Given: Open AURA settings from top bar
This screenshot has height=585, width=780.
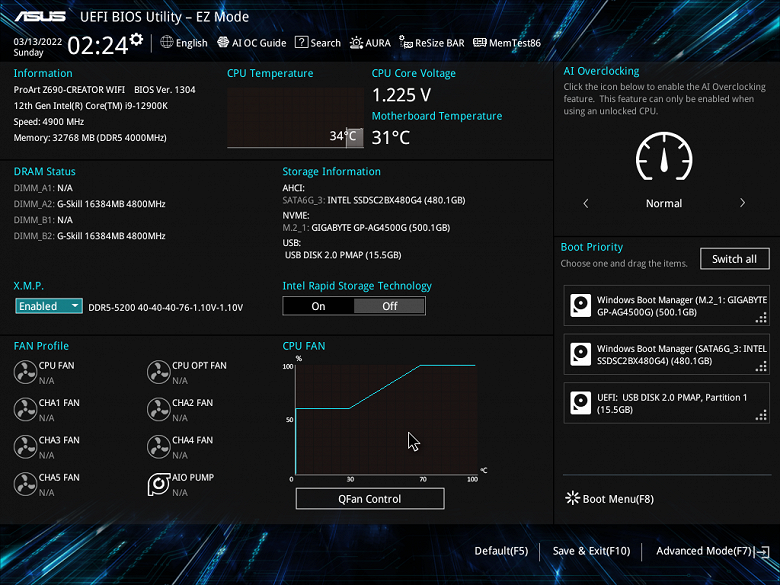Looking at the screenshot, I should point(370,43).
